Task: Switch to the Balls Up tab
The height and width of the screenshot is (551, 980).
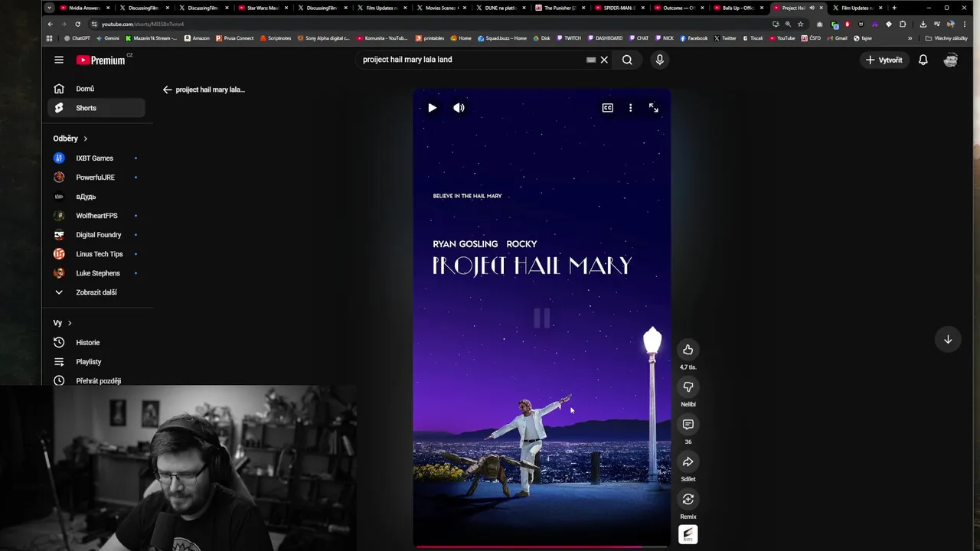Action: click(x=737, y=8)
